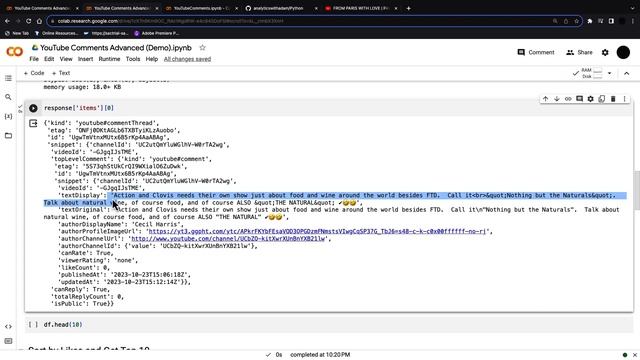Star the notebook title

tap(202, 48)
